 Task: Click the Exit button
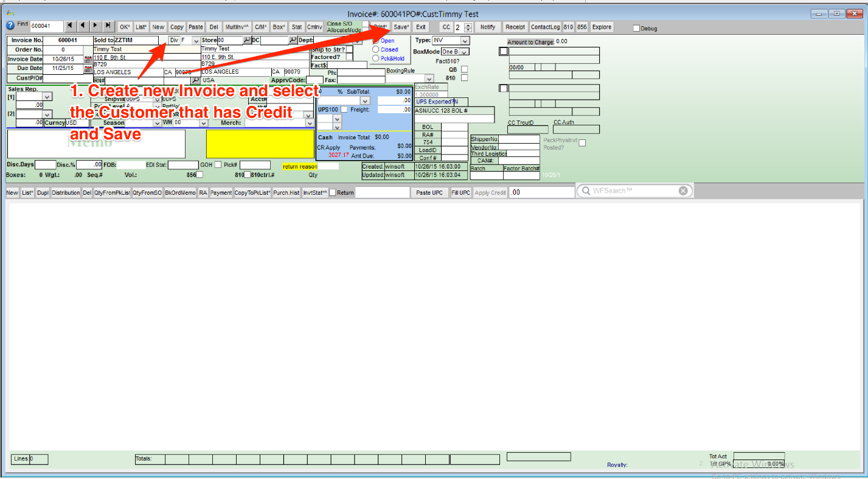[x=421, y=27]
